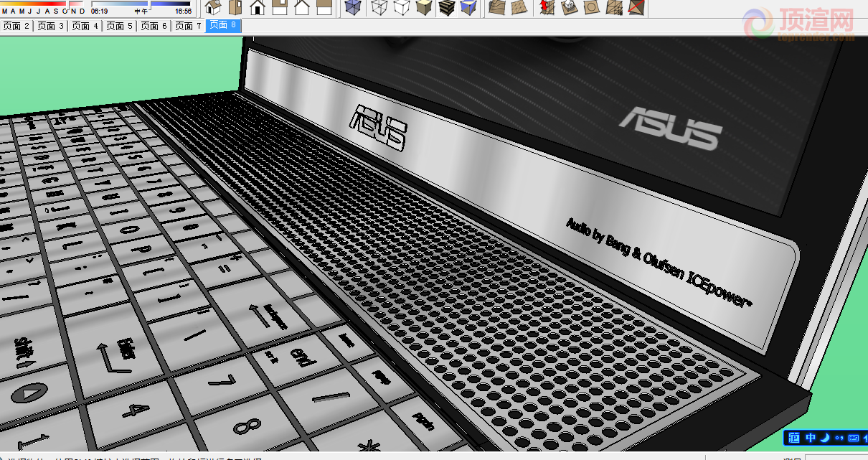Select Hidden Line face style
The width and height of the screenshot is (868, 460).
(x=401, y=8)
